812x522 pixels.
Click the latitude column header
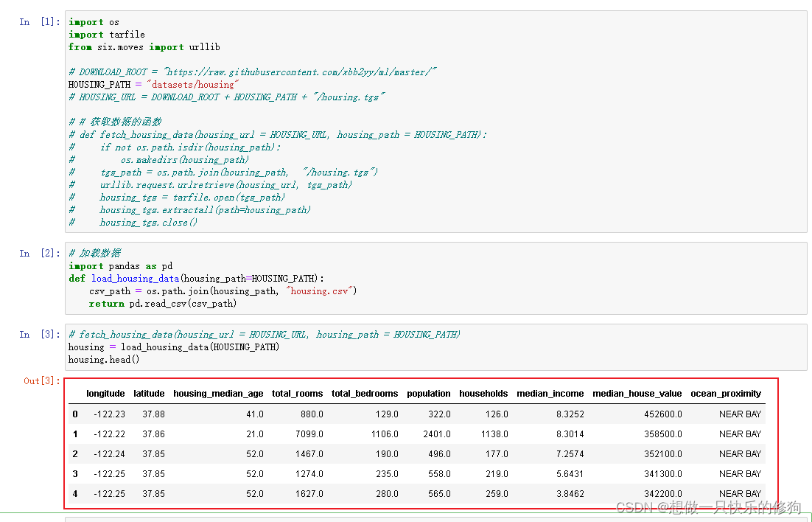pos(149,394)
